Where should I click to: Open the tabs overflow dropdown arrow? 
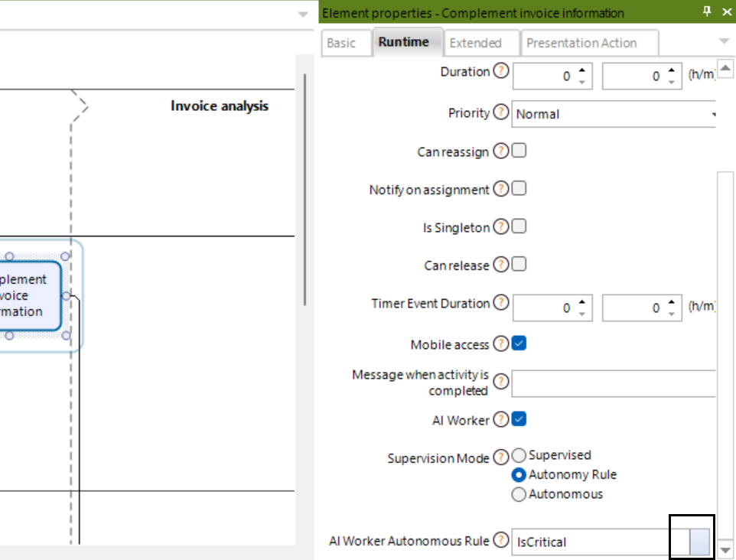point(725,41)
